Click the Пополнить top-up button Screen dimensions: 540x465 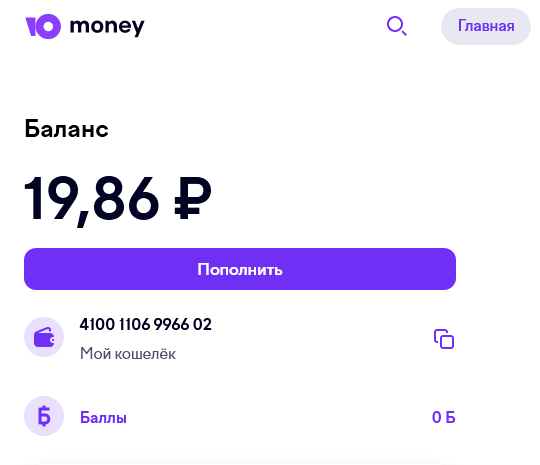point(240,269)
